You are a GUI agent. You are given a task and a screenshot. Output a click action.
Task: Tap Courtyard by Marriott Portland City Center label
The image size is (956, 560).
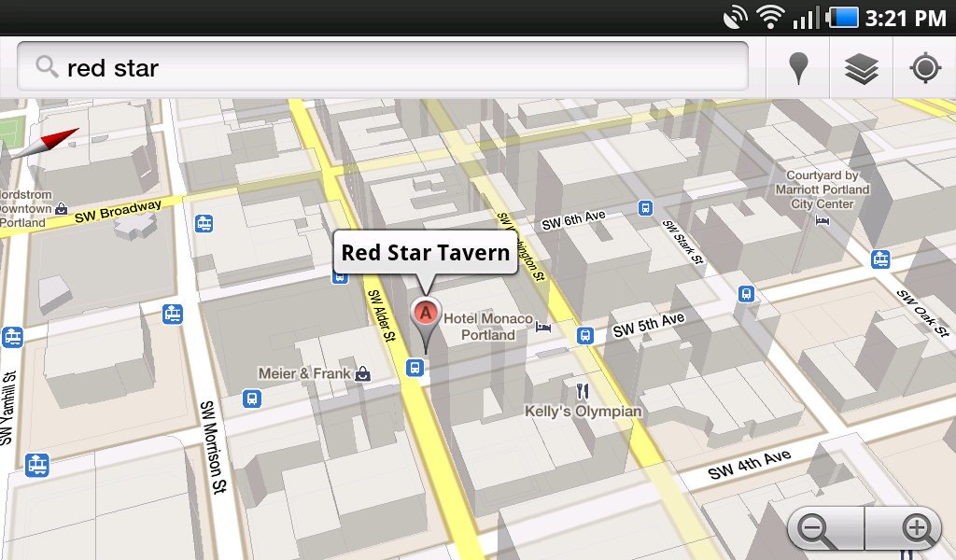pos(822,189)
